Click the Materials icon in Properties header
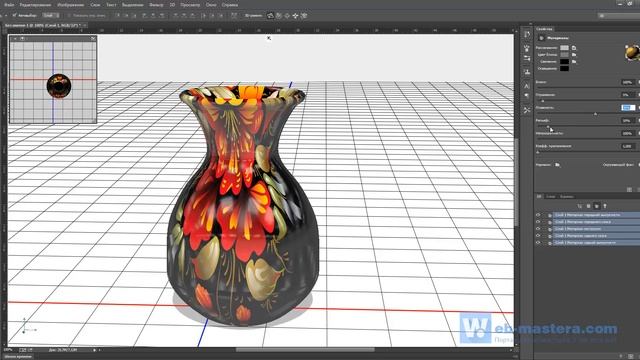This screenshot has height=360, width=640. [x=541, y=38]
